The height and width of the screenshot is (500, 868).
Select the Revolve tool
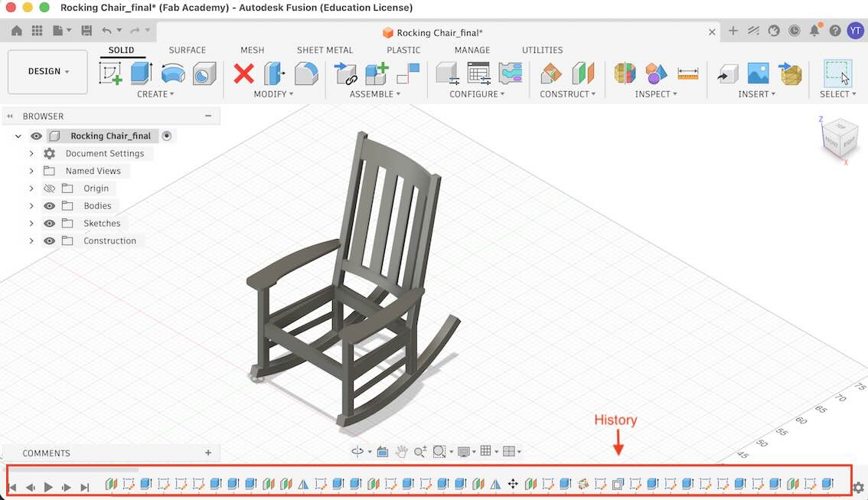click(x=173, y=73)
